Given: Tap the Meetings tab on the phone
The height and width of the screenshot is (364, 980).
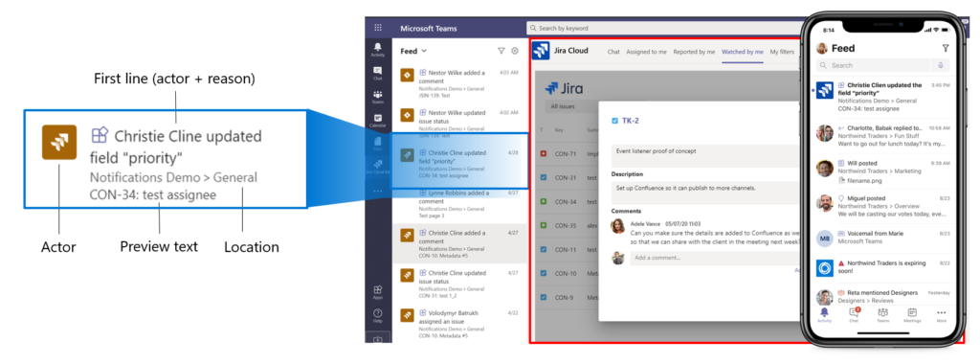Looking at the screenshot, I should point(912,314).
